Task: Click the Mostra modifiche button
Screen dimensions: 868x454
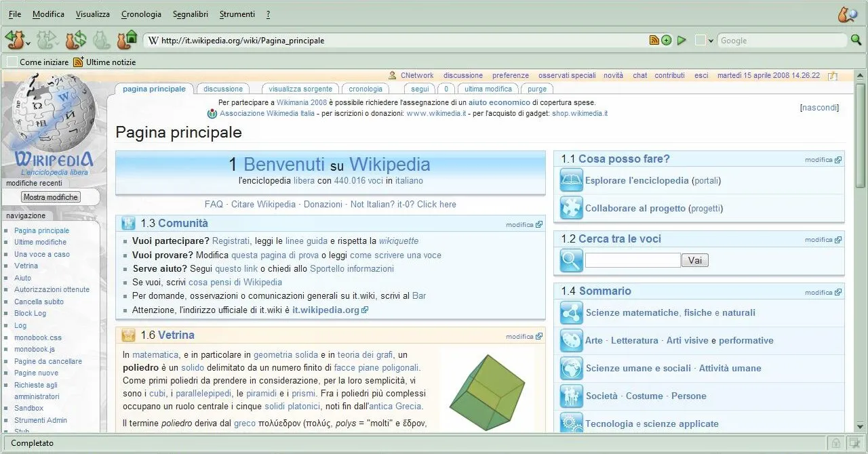Action: (x=51, y=197)
